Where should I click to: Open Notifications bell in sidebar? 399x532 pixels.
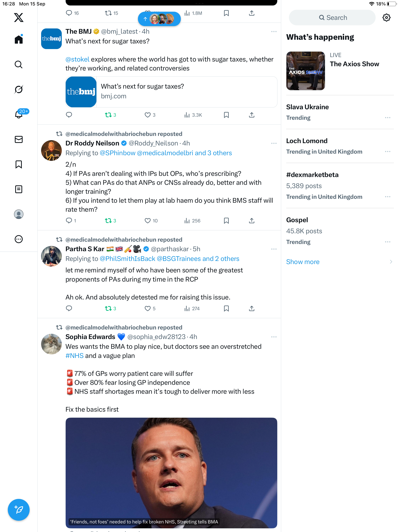click(19, 115)
